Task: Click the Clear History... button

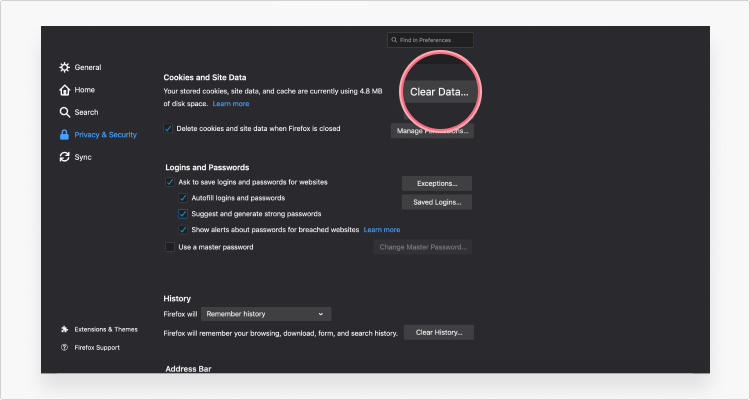Action: tap(439, 332)
